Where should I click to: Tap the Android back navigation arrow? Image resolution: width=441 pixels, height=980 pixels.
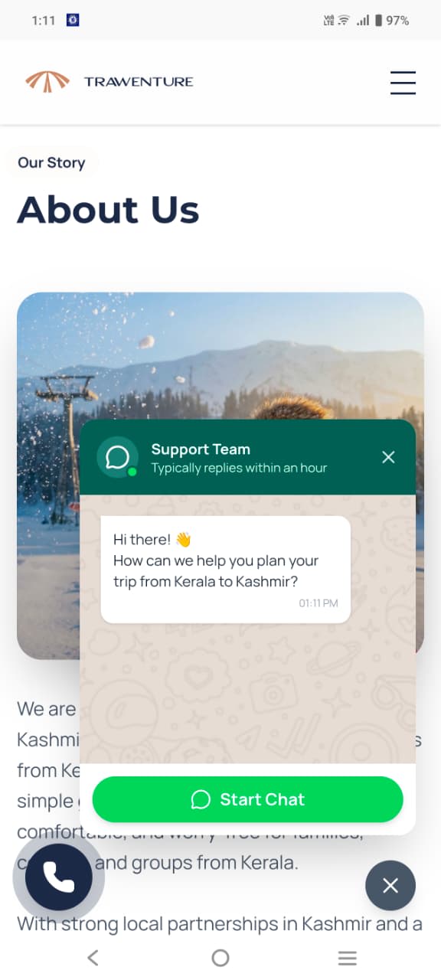[93, 957]
